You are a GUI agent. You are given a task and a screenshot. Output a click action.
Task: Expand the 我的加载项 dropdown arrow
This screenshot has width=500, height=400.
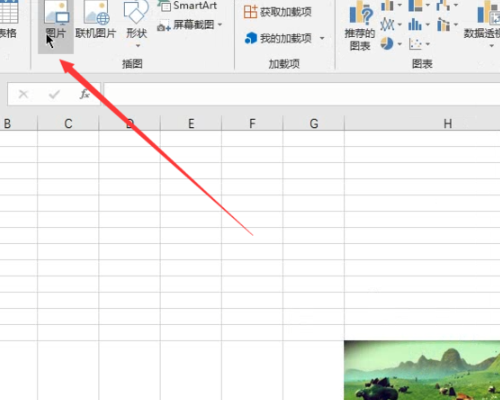coord(322,38)
